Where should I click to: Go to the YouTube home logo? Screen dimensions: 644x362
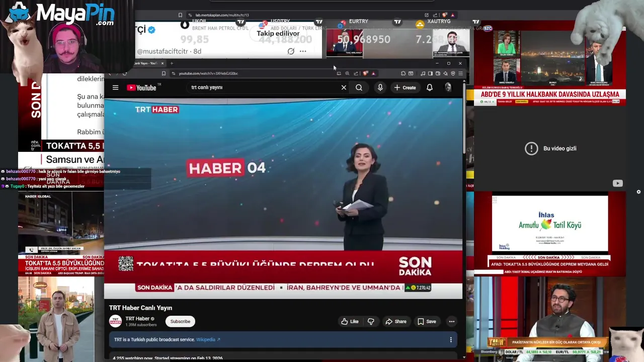tap(141, 87)
